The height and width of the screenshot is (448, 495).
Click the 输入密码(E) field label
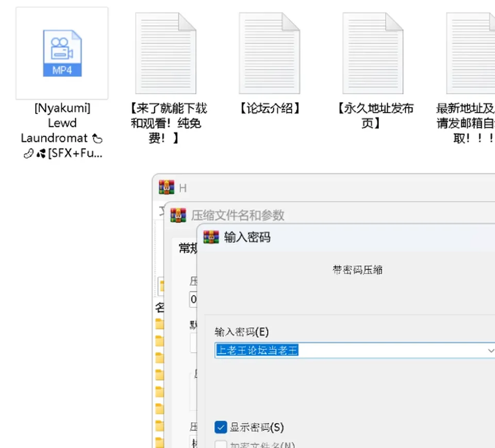242,332
